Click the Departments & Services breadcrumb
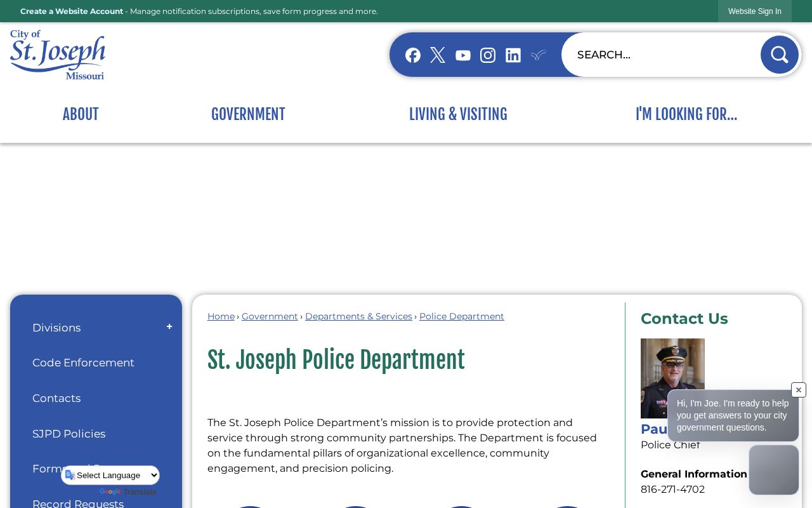The image size is (812, 508). tap(358, 316)
